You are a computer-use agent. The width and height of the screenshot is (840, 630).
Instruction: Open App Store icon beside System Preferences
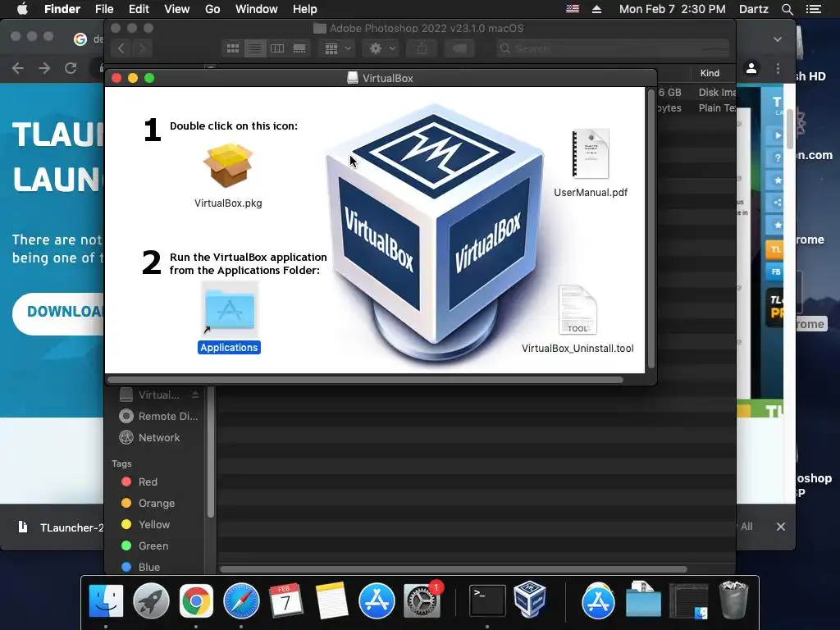click(377, 600)
